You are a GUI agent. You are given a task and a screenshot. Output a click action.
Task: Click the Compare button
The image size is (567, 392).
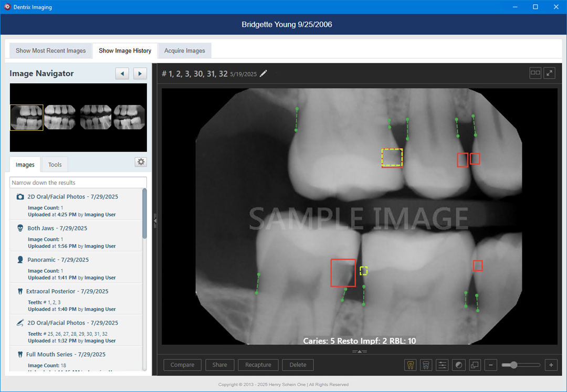[183, 365]
